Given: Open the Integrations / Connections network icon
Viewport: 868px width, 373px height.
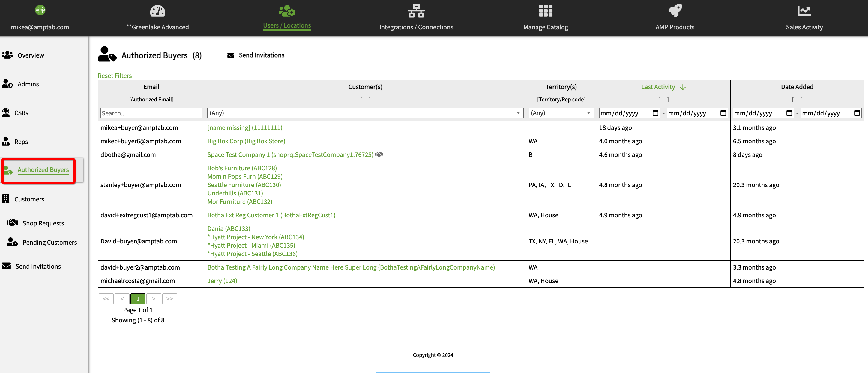Looking at the screenshot, I should [416, 11].
